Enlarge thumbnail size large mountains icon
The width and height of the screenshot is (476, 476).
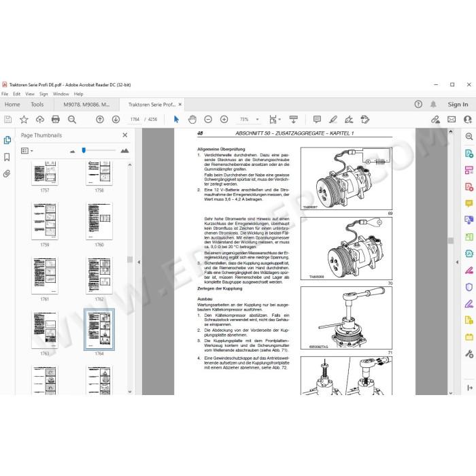(124, 150)
